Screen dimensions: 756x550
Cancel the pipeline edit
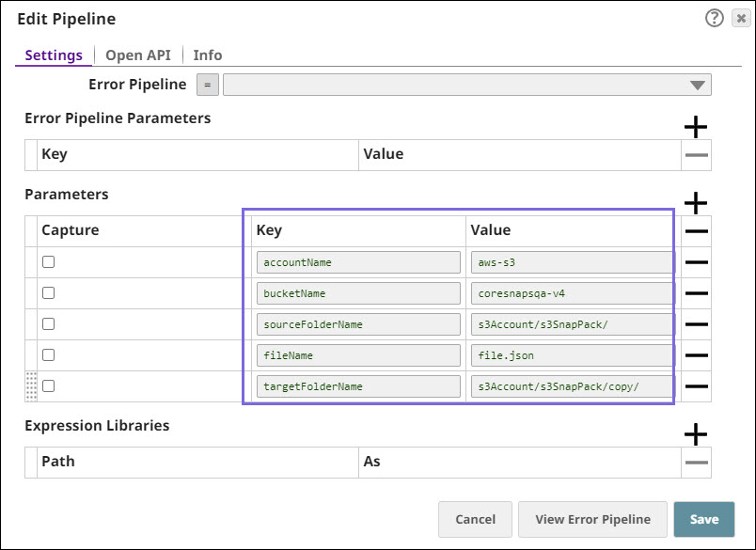coord(475,519)
